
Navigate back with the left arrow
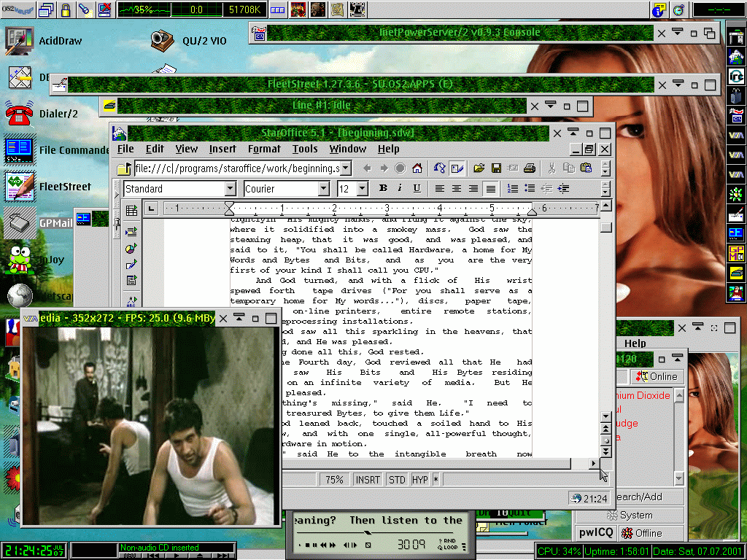[367, 168]
